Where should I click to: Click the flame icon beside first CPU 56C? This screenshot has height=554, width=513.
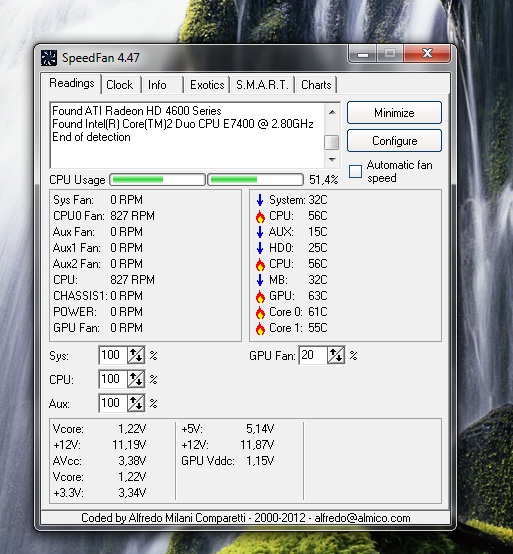pos(260,216)
